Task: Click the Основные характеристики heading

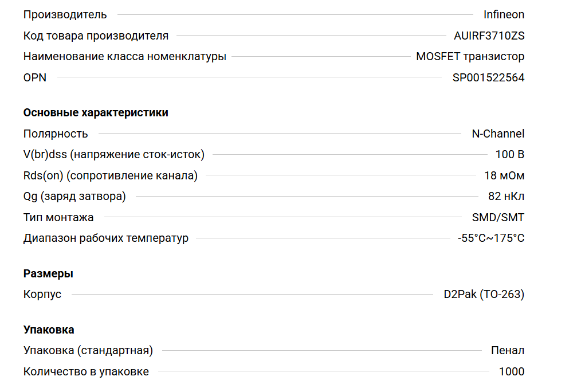Action: pyautogui.click(x=96, y=113)
